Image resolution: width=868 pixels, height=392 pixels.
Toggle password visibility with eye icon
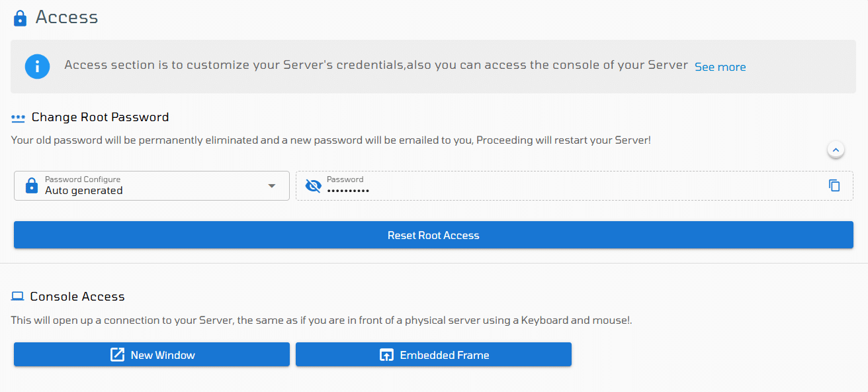(314, 186)
